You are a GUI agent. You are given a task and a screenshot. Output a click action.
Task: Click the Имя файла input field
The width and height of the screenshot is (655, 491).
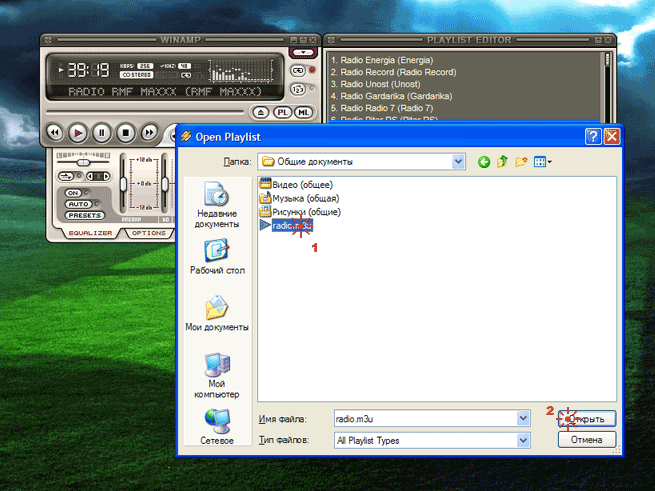[425, 418]
